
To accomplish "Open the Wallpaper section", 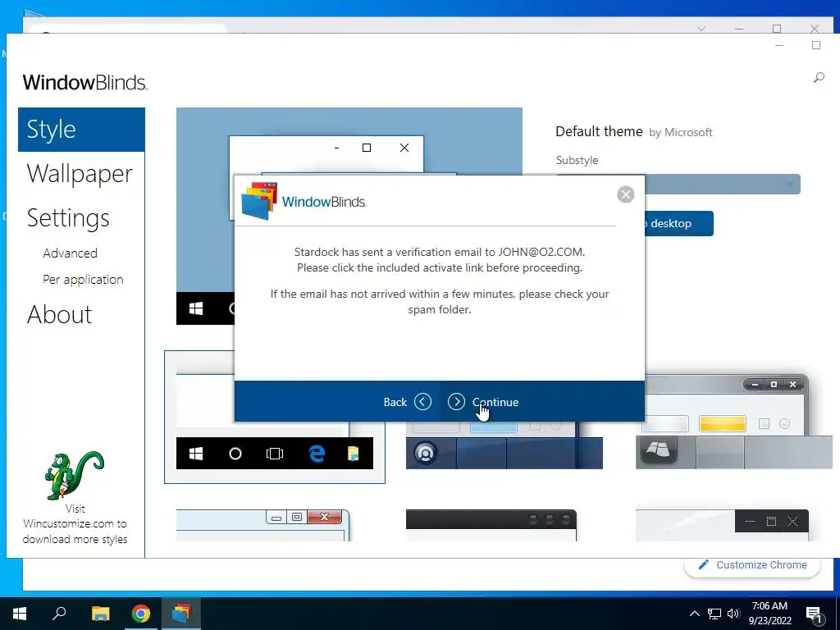I will [x=80, y=174].
